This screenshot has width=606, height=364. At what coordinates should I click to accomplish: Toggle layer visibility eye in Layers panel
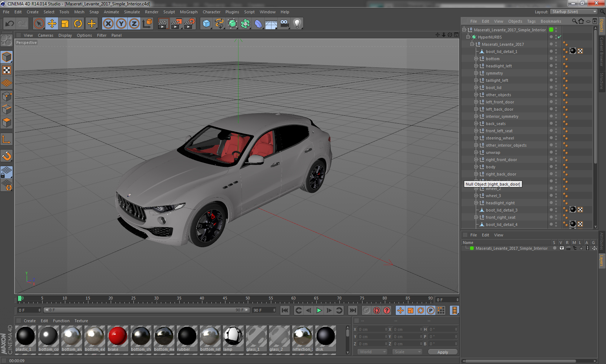click(x=562, y=248)
